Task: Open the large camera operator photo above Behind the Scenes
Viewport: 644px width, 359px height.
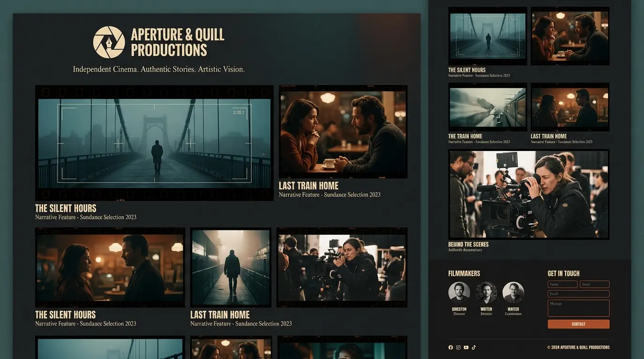Action: point(528,194)
